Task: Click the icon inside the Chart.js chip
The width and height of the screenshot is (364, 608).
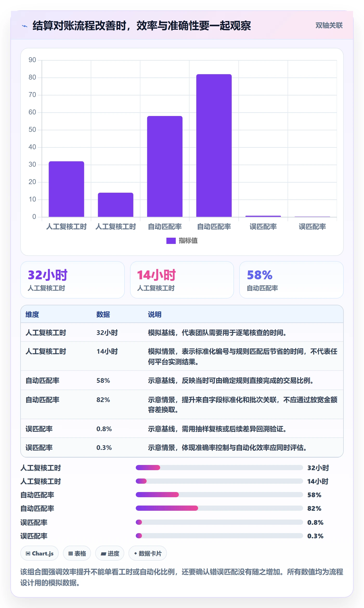Action: tap(28, 553)
